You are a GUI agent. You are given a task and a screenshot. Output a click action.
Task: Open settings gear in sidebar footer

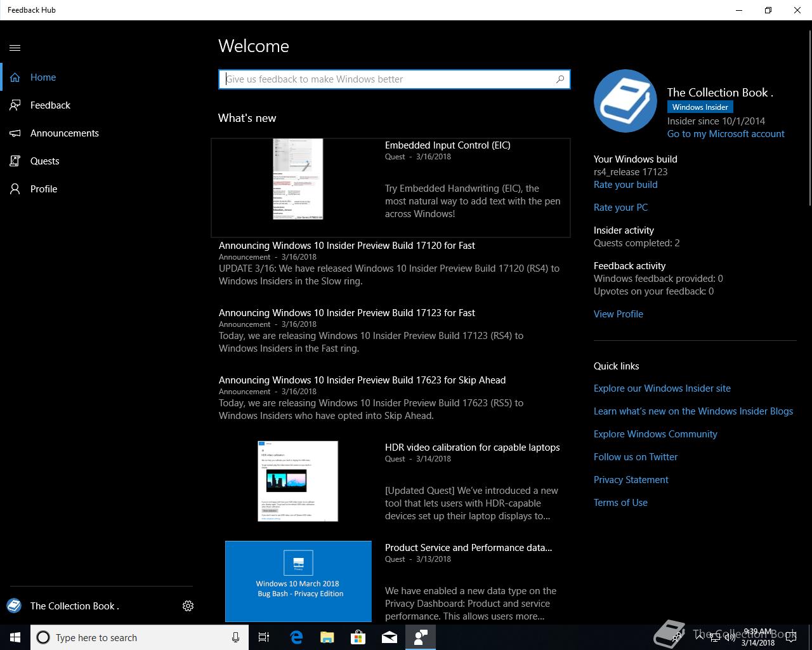coord(188,606)
